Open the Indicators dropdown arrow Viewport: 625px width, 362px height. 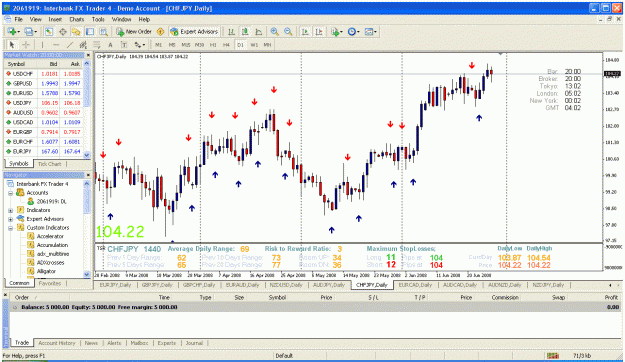pos(342,32)
